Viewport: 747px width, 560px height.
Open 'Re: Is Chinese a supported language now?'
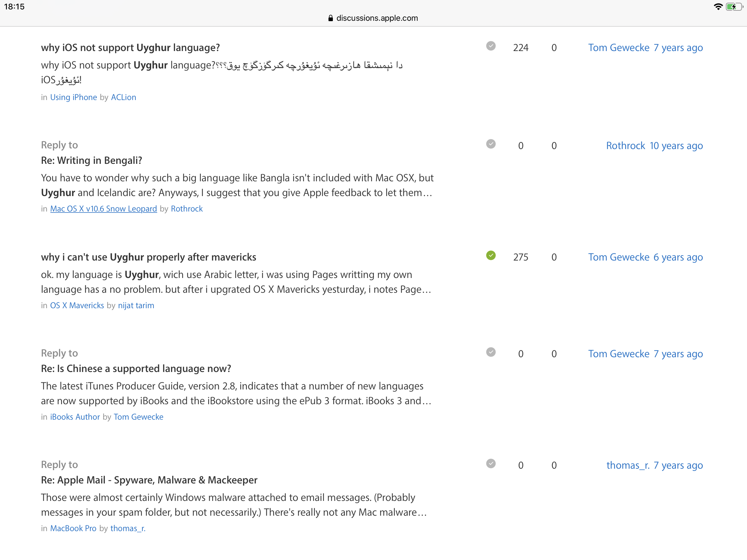pos(136,369)
